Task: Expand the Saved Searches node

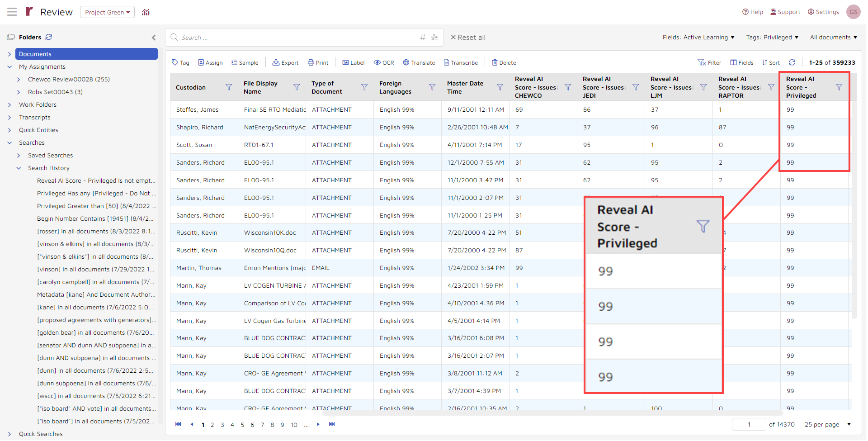Action: (x=19, y=155)
